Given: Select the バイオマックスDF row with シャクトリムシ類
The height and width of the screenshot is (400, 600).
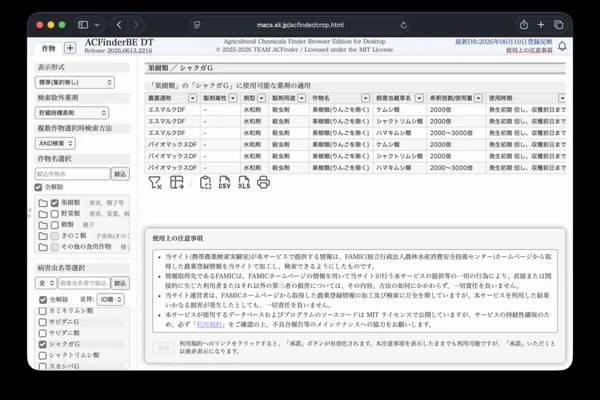Looking at the screenshot, I should [x=355, y=156].
